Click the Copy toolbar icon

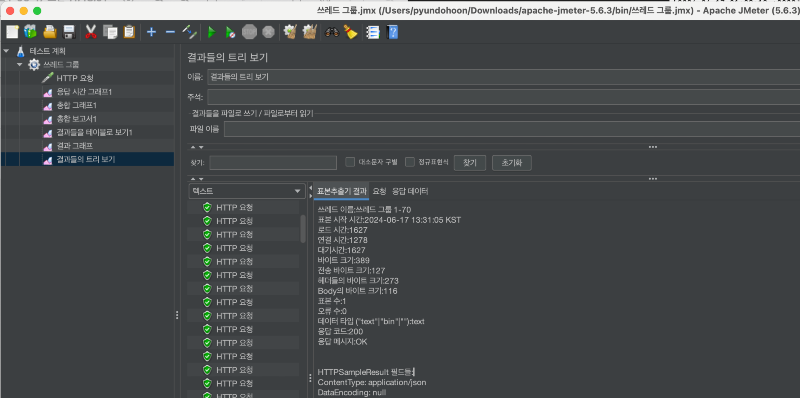(x=110, y=32)
